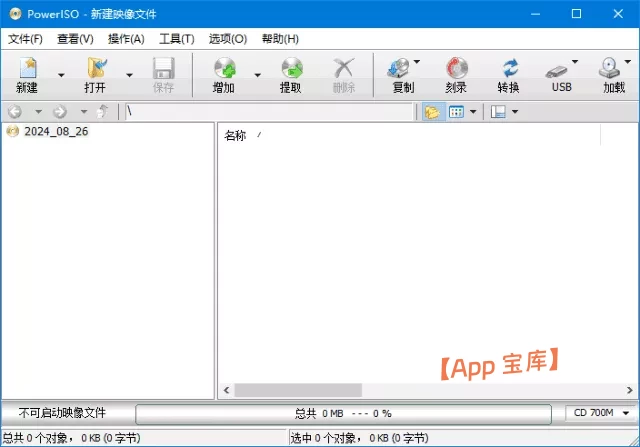Click the 名称 column header
640x447 pixels.
235,135
